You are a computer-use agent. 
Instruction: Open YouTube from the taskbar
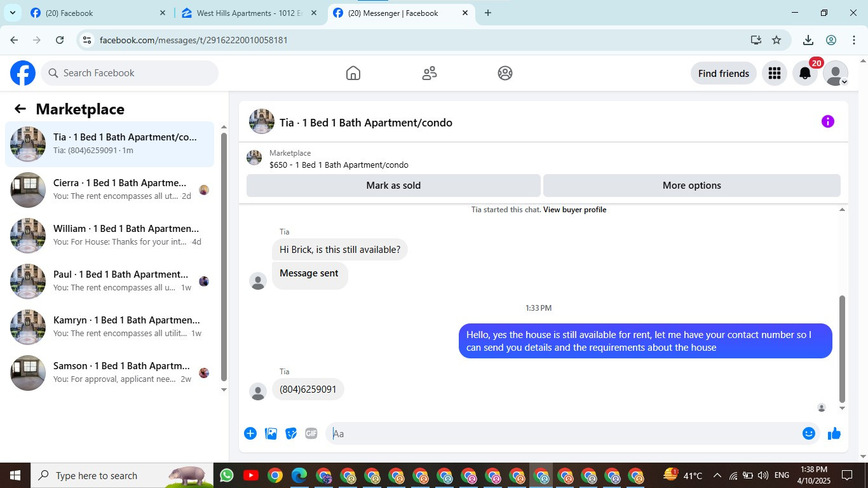250,475
